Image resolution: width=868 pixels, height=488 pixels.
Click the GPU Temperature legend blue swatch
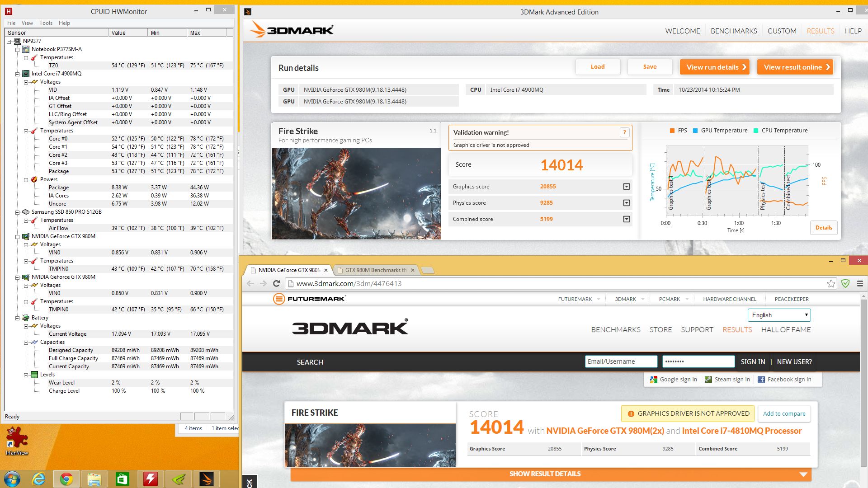[695, 131]
